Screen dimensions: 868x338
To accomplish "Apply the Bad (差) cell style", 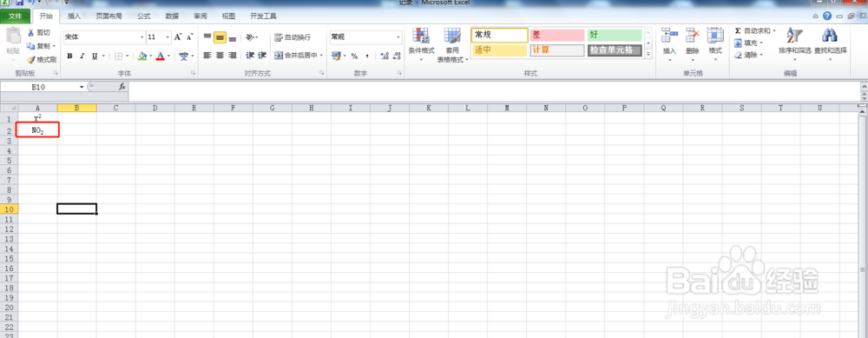I will pyautogui.click(x=557, y=35).
